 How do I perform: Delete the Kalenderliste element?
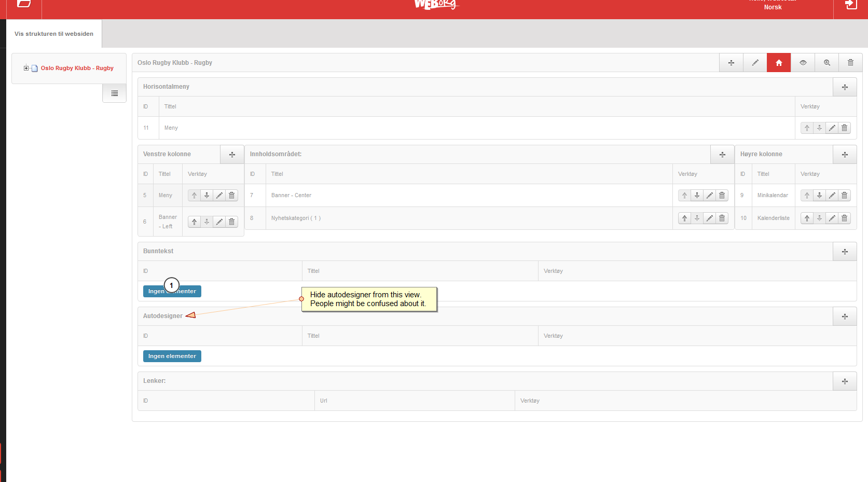[844, 218]
